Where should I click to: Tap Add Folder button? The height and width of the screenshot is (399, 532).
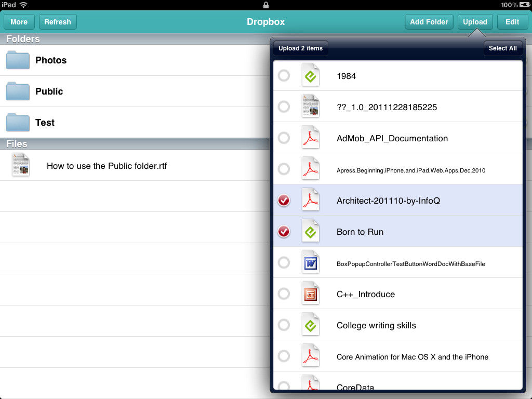pos(429,22)
